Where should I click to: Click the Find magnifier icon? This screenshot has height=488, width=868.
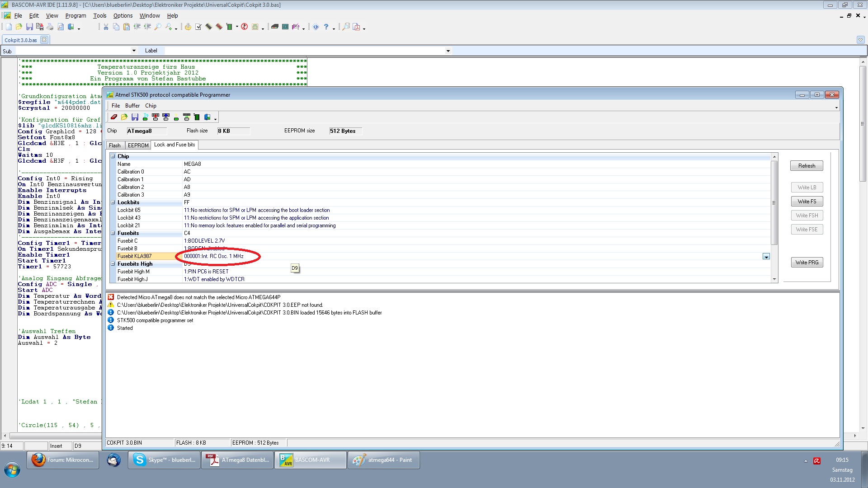click(158, 27)
